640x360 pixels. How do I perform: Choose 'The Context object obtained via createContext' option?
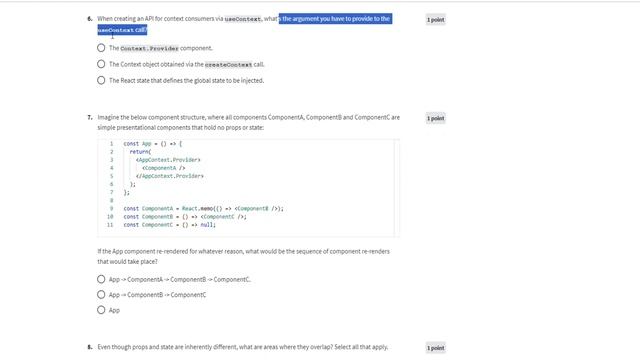pos(101,64)
